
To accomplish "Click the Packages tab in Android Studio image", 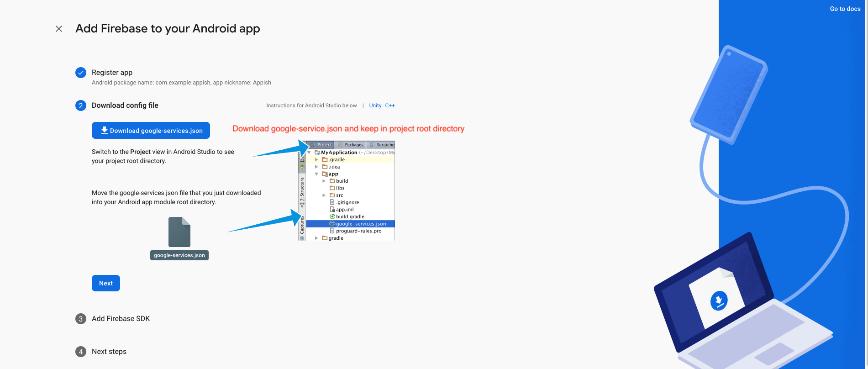I will (x=351, y=145).
